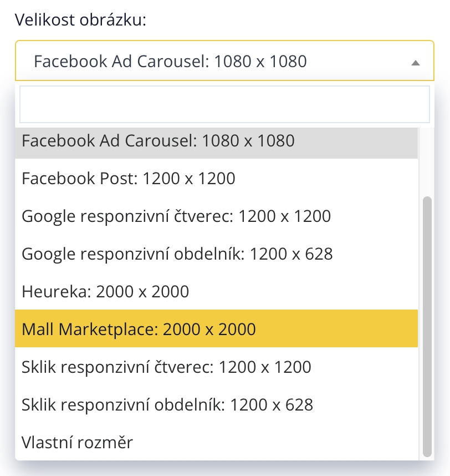Click the search box inside the dropdown
The image size is (450, 476).
(224, 104)
